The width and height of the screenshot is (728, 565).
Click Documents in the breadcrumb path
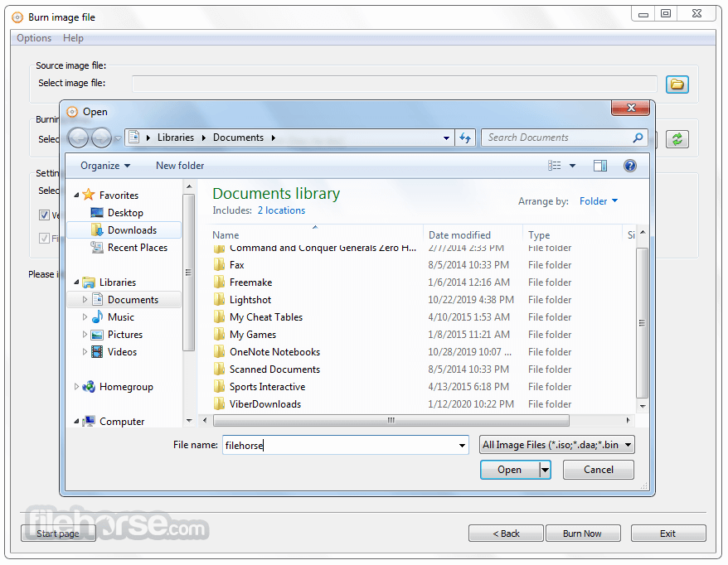point(238,138)
